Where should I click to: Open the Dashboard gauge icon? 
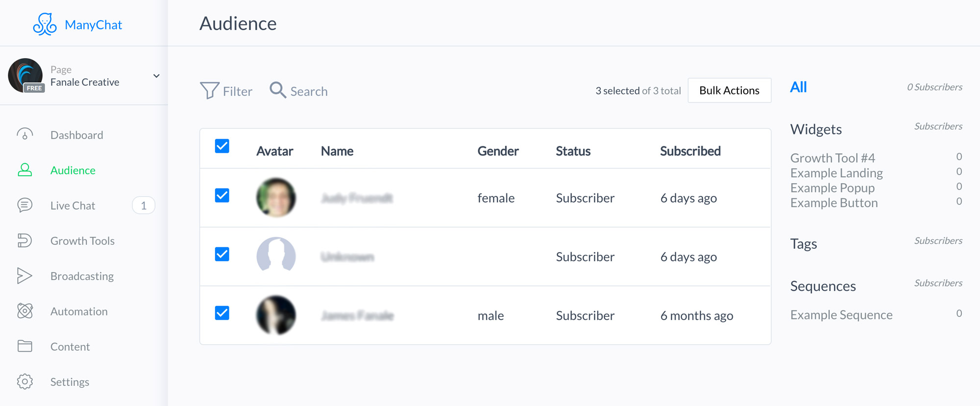click(x=25, y=135)
